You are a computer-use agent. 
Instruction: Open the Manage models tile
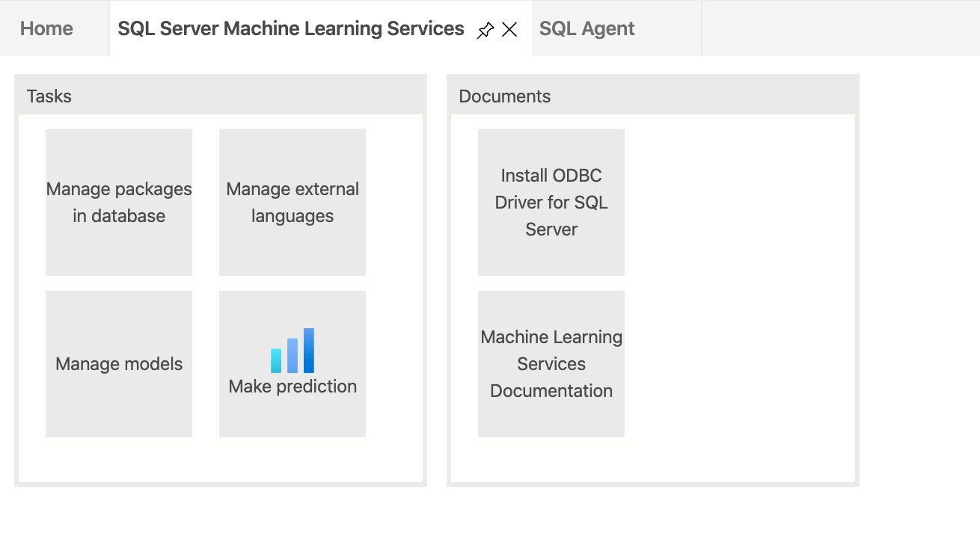tap(119, 364)
